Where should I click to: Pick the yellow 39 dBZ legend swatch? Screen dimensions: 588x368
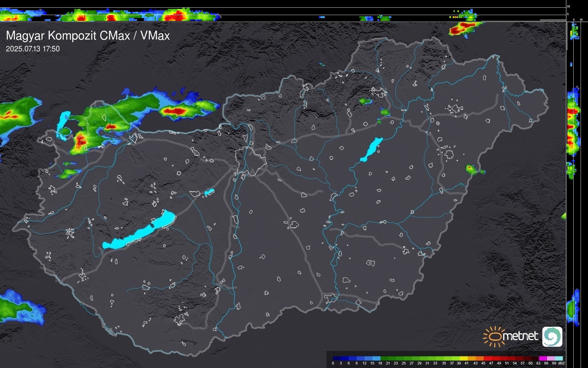point(463,358)
